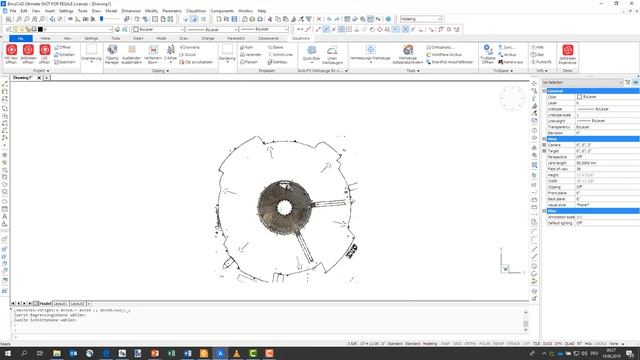
Task: Toggle DUCS in the status bar
Action: click(547, 344)
